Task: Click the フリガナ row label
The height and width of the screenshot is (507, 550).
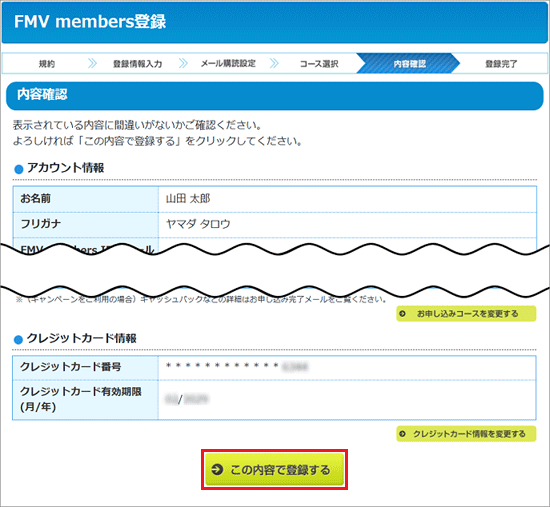Action: coord(41,224)
